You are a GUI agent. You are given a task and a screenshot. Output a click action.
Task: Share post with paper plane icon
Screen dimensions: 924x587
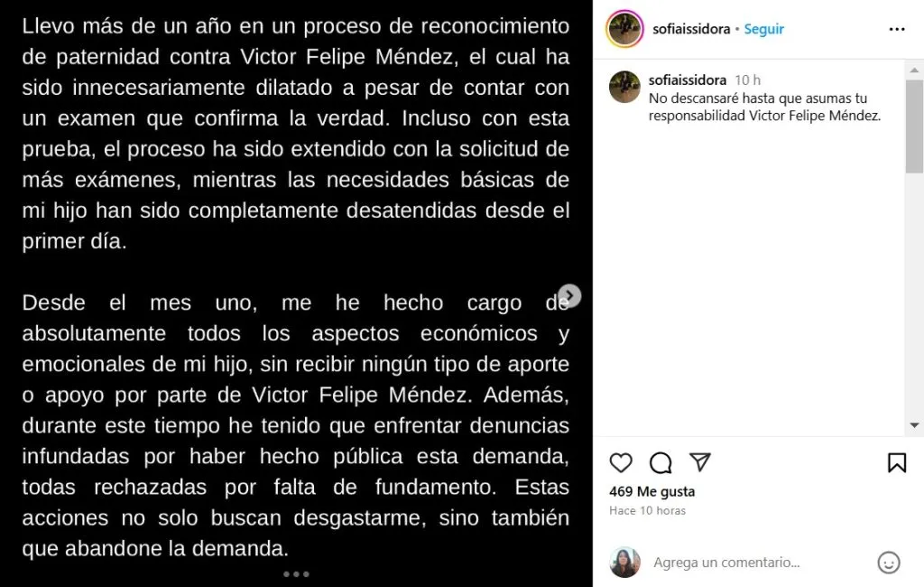[700, 462]
